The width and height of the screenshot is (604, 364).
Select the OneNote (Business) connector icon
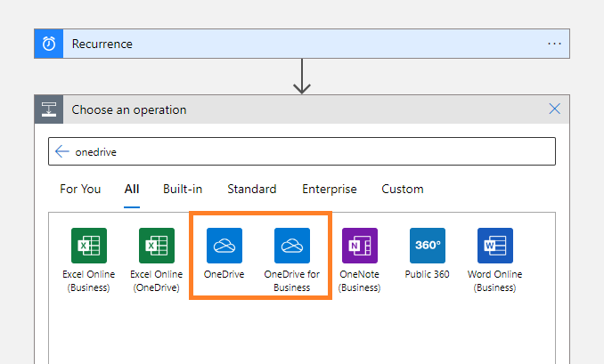pos(360,246)
